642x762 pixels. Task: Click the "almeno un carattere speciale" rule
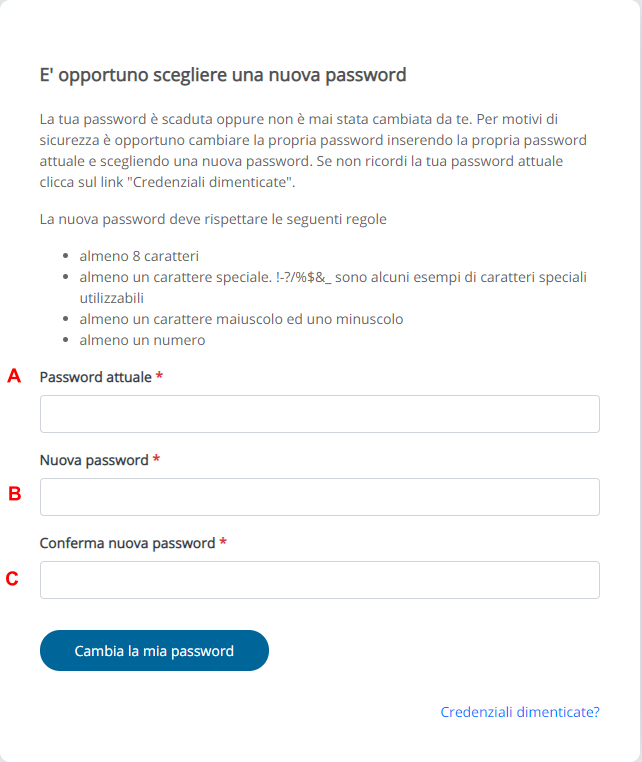point(333,287)
